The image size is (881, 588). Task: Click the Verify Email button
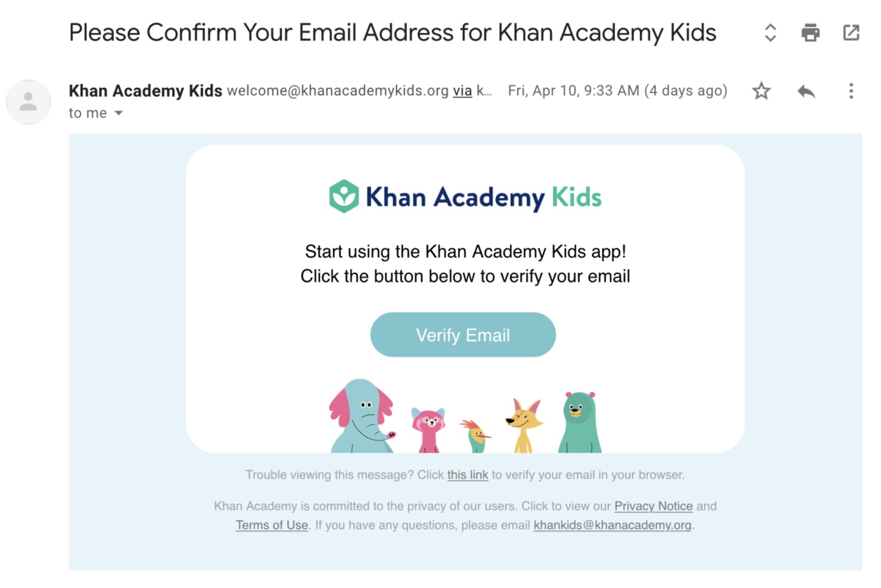[463, 335]
